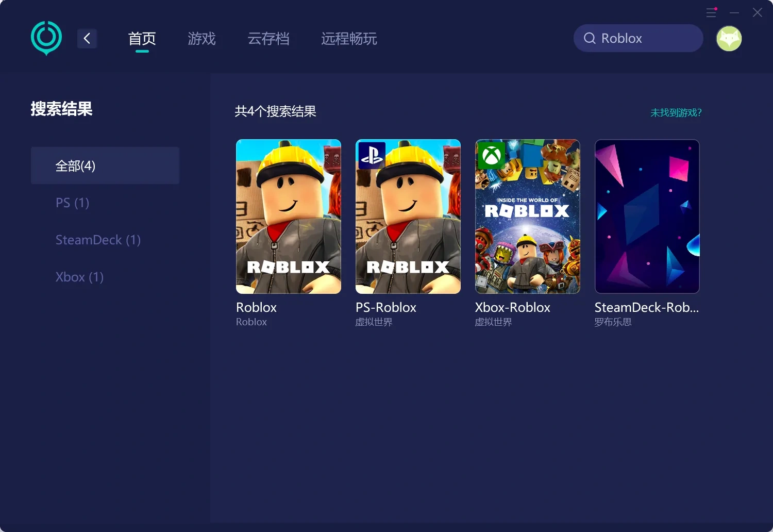Open the 游戏 tab
This screenshot has width=773, height=532.
point(201,39)
